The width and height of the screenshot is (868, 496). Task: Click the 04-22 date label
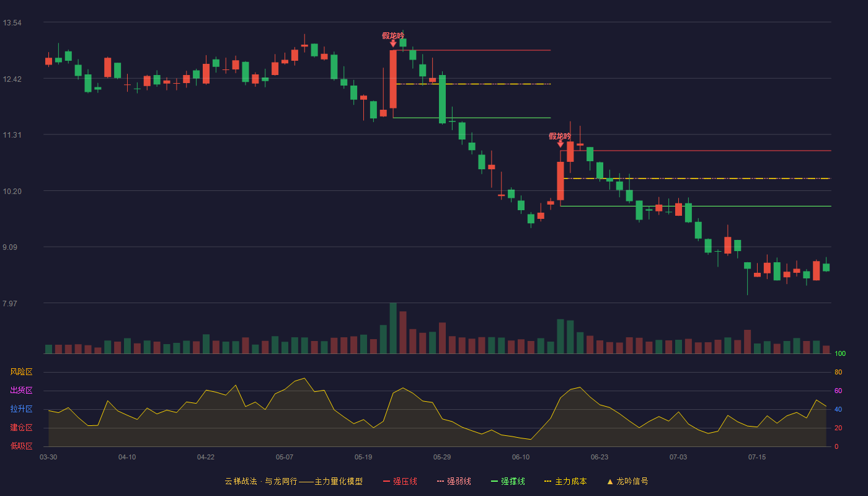206,457
